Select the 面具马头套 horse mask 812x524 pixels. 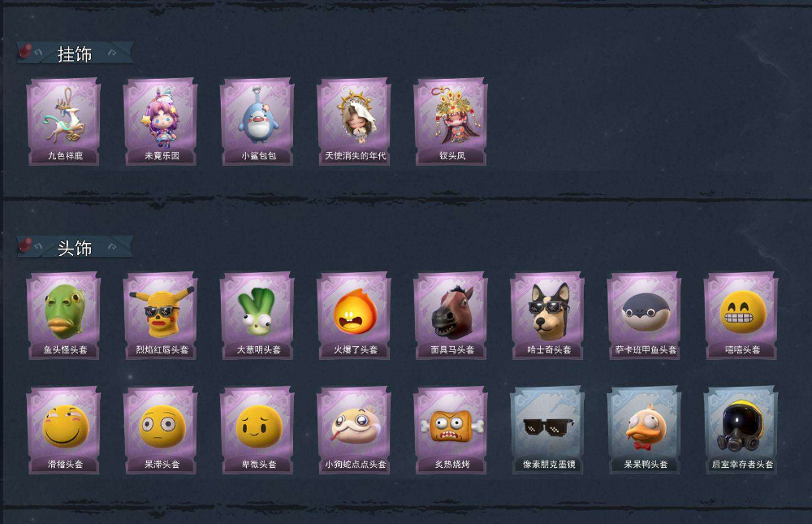pos(451,316)
